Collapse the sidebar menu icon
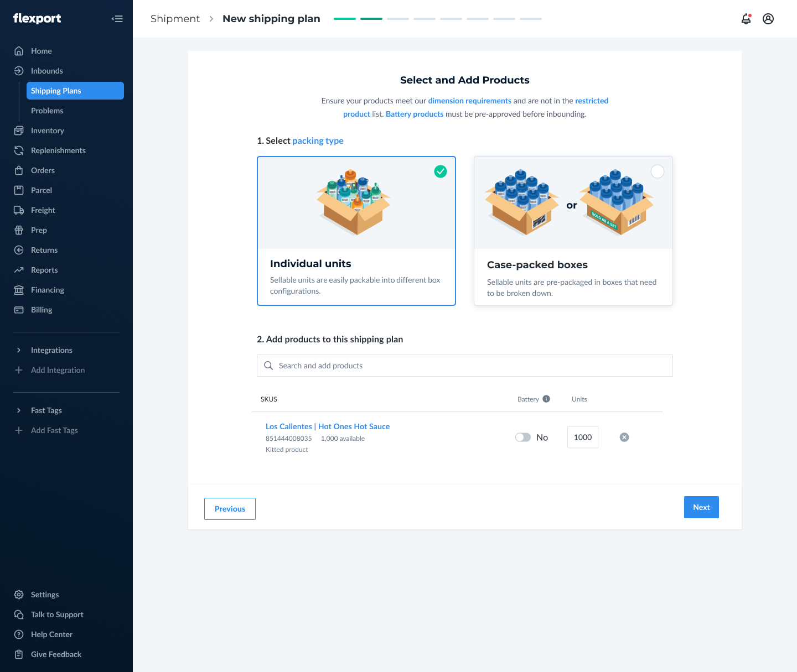The height and width of the screenshot is (672, 797). click(x=117, y=19)
